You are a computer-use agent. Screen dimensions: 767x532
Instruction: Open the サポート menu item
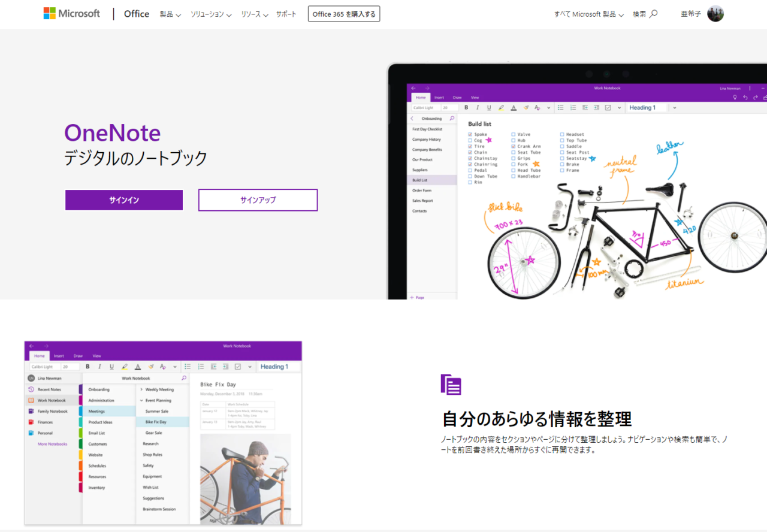point(286,14)
